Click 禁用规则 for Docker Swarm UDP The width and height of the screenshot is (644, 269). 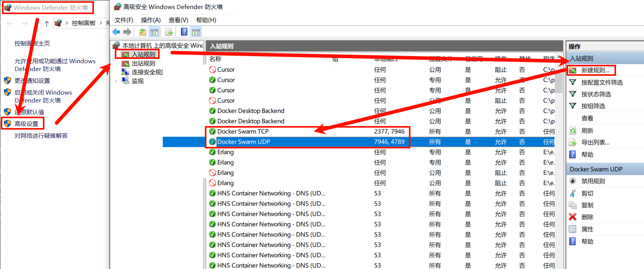coord(593,181)
